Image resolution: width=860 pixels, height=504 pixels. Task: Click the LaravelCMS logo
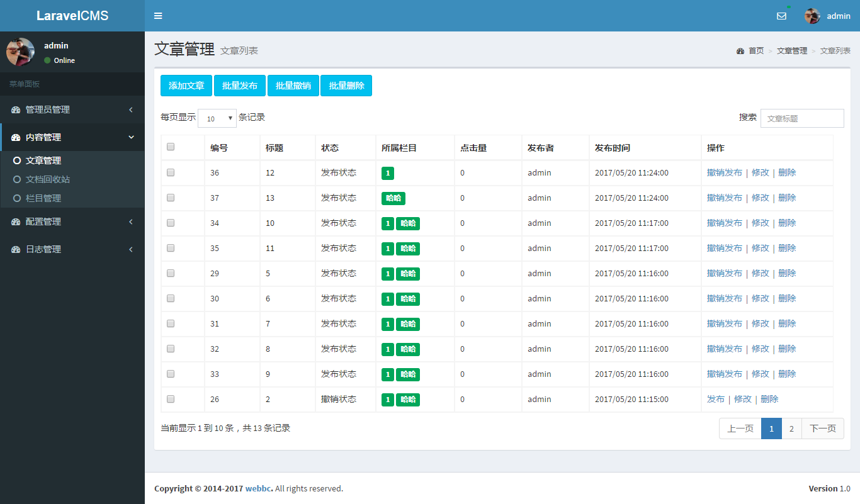[72, 16]
